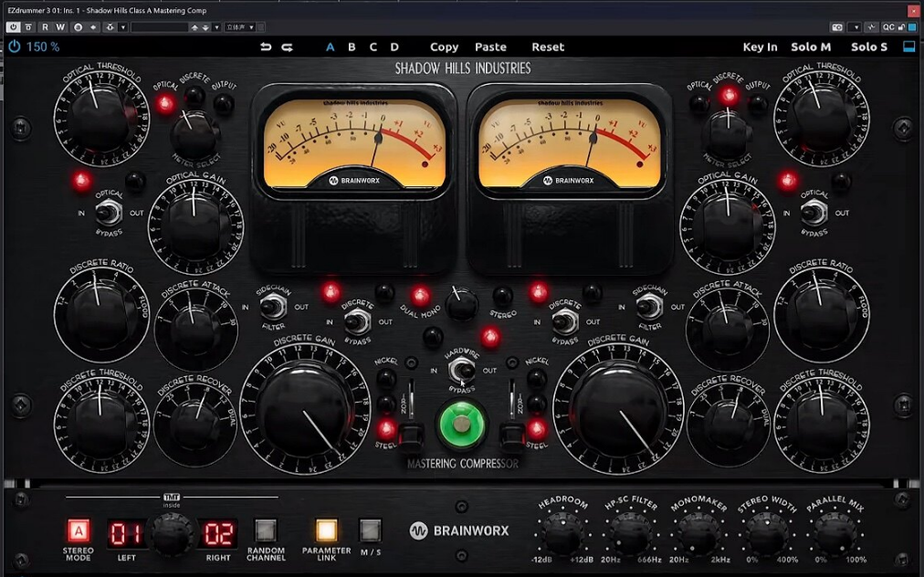Toggle the bottom panel view icon beside Solo S

(909, 47)
